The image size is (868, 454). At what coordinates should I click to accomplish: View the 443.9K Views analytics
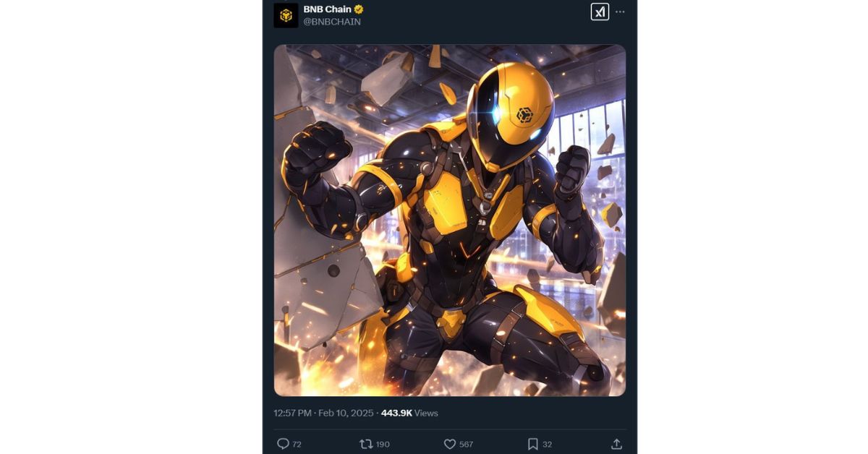tap(396, 414)
